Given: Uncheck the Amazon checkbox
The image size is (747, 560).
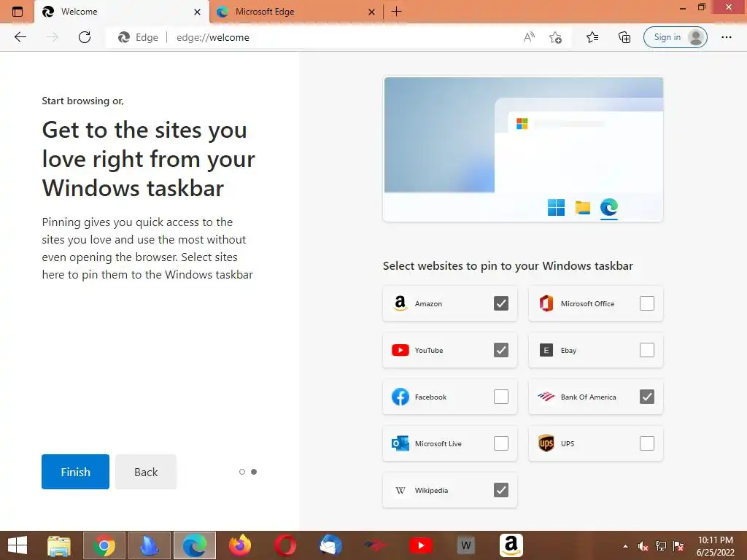Looking at the screenshot, I should (x=500, y=303).
